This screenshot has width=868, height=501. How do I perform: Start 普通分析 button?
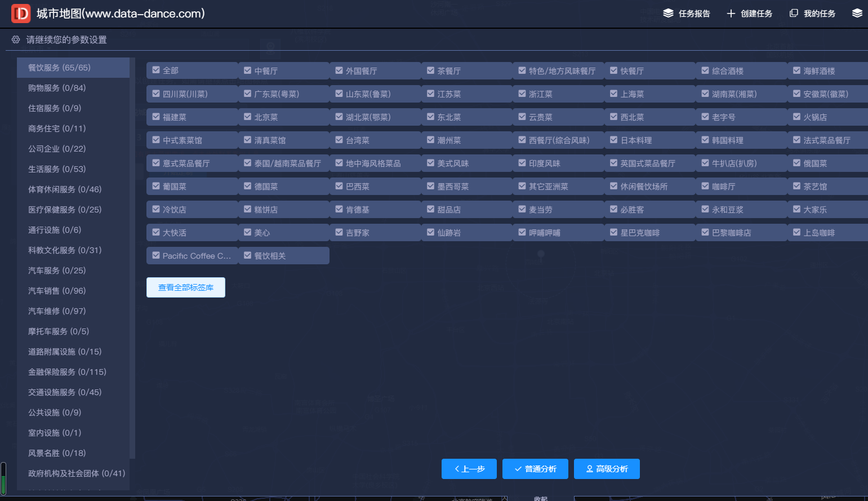(535, 469)
